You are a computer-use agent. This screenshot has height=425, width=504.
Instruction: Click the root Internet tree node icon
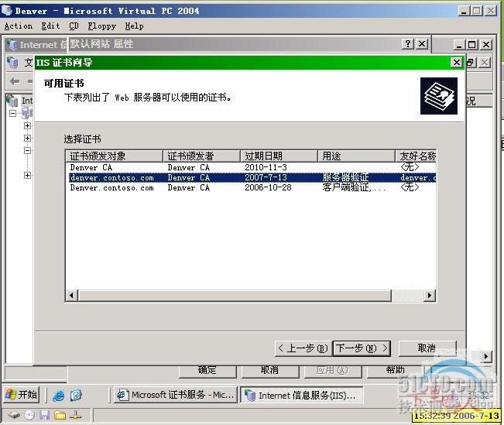[12, 101]
